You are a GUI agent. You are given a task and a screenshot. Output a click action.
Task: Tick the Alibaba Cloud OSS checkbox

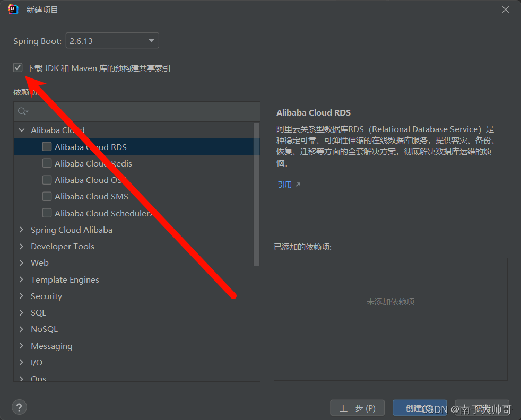47,180
